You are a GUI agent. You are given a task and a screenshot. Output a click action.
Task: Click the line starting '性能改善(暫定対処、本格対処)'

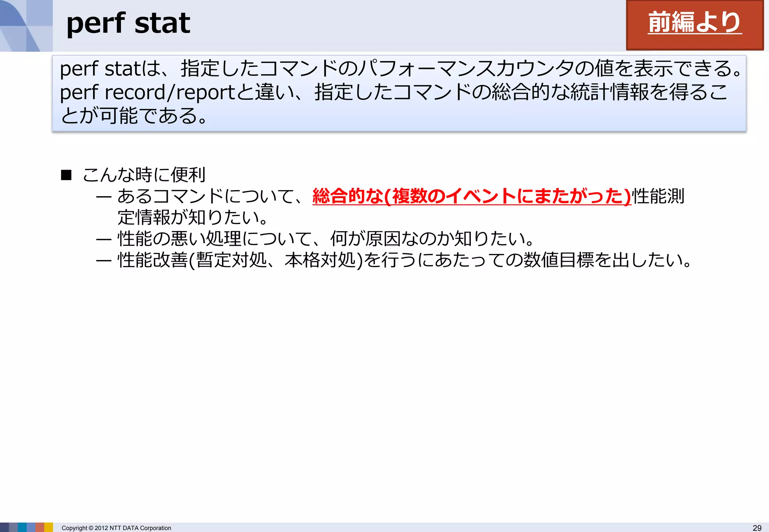click(405, 260)
